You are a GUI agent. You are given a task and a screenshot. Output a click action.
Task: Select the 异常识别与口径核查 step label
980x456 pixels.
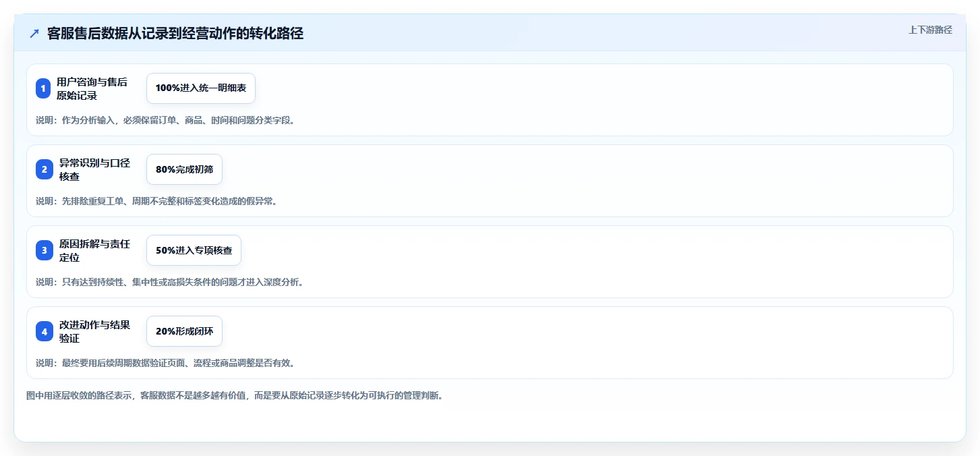coord(94,169)
